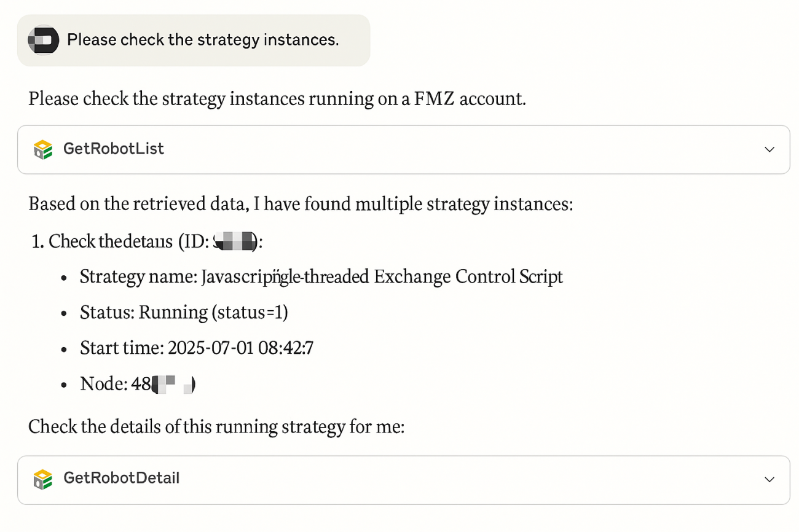Click the blurred Node number portion
This screenshot has height=532, width=799.
click(173, 385)
